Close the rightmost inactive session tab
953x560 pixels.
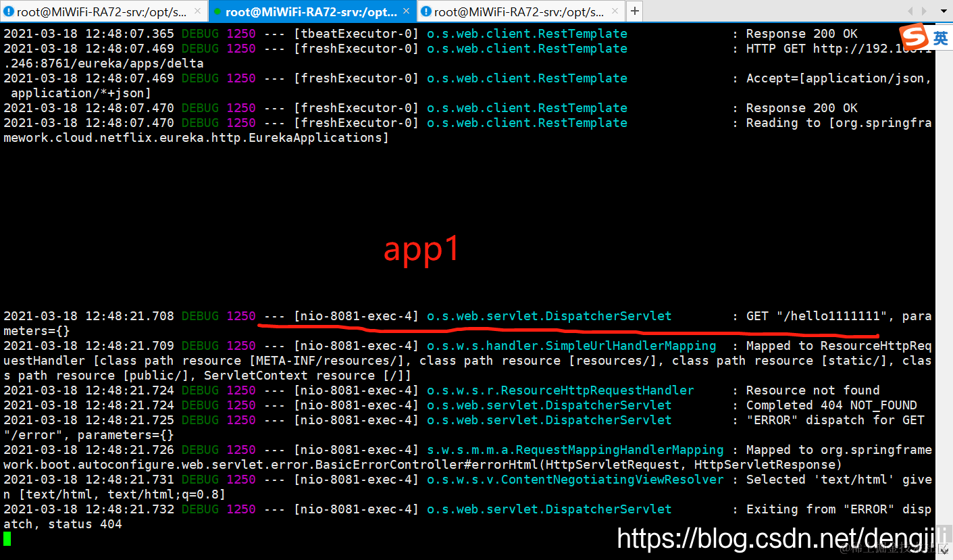point(615,11)
